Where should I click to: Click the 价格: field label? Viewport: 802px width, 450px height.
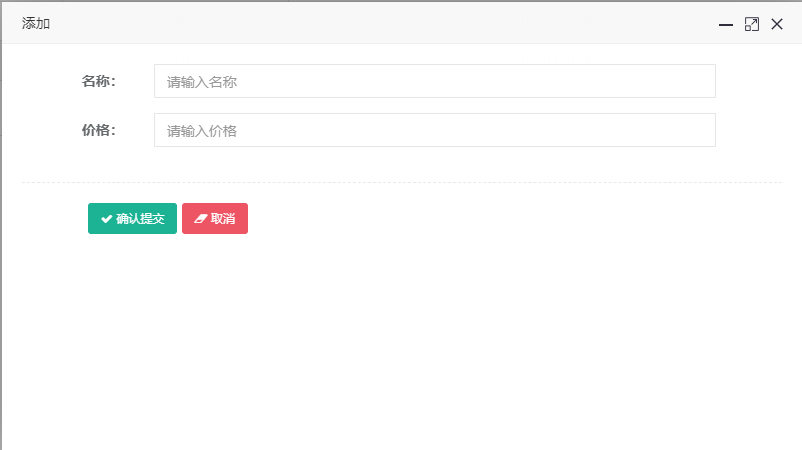[99, 130]
